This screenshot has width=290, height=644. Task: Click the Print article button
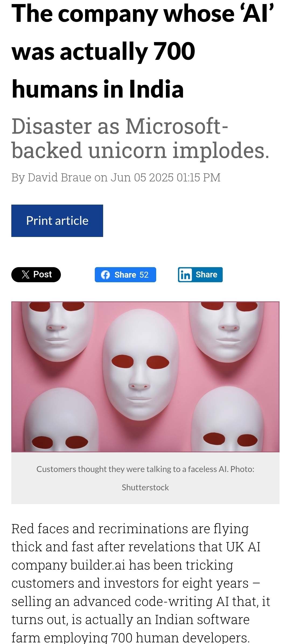point(57,221)
